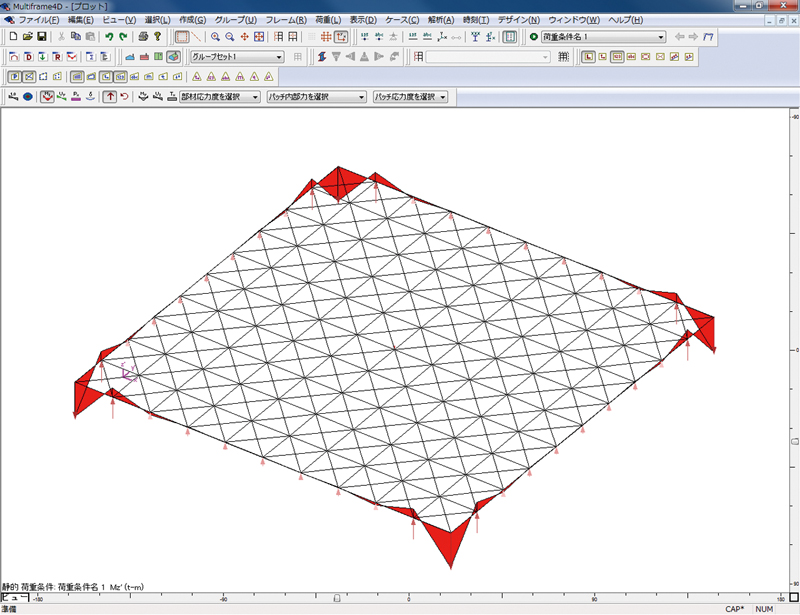Open the パッチ内部力を選択 dropdown button
800x615 pixels.
362,97
